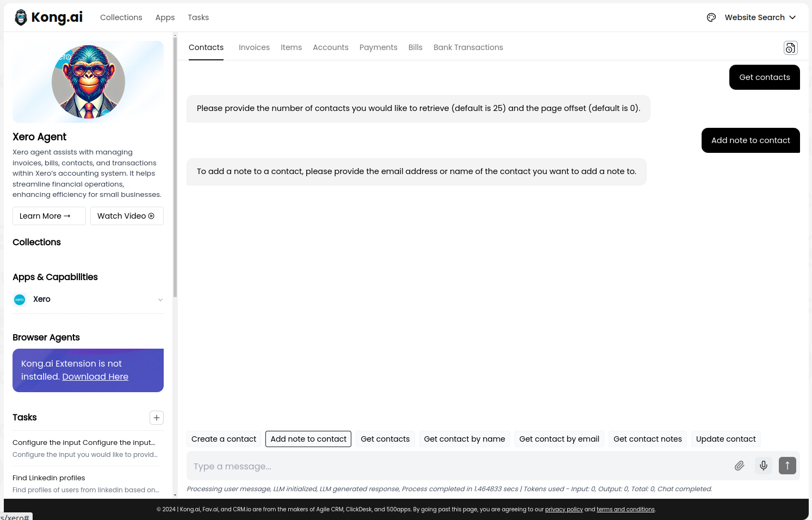This screenshot has width=812, height=520.
Task: Click the Xero Agent monkey avatar
Action: 88,82
